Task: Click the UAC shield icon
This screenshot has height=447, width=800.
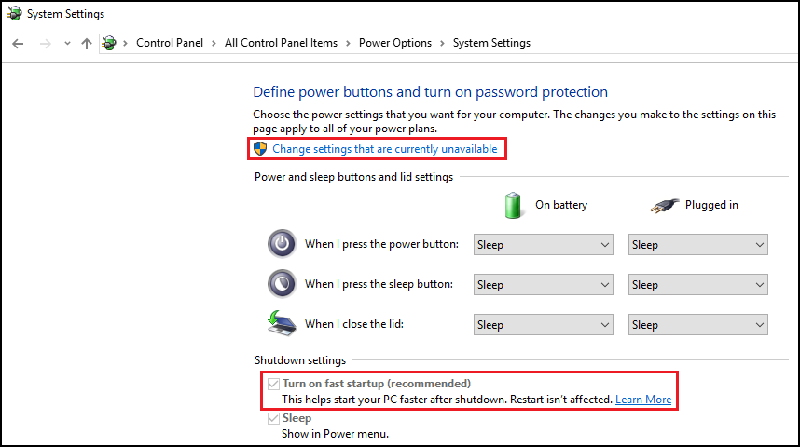Action: [x=261, y=149]
